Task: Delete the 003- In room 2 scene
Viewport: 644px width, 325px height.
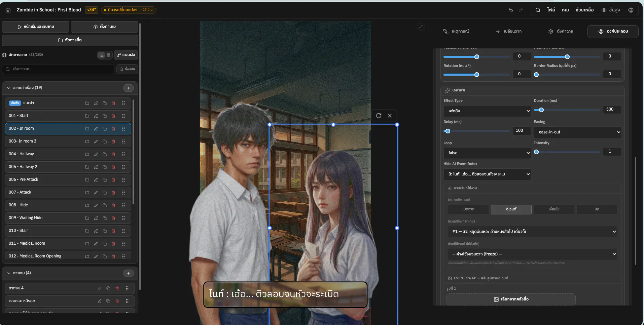Action: point(113,141)
